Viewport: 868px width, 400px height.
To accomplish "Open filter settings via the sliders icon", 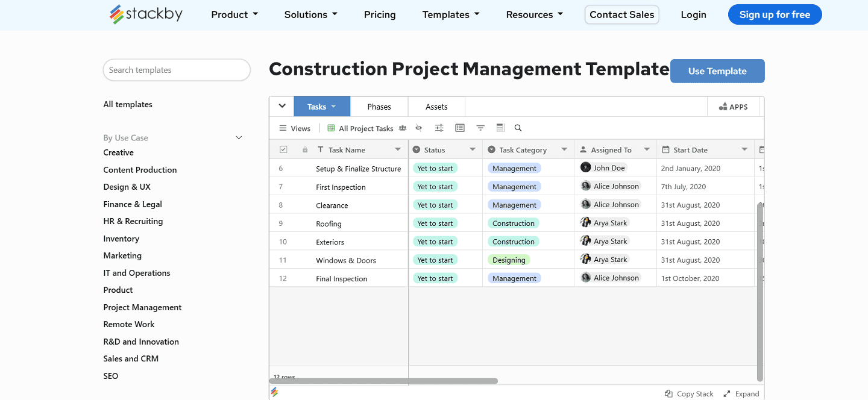I will coord(439,128).
